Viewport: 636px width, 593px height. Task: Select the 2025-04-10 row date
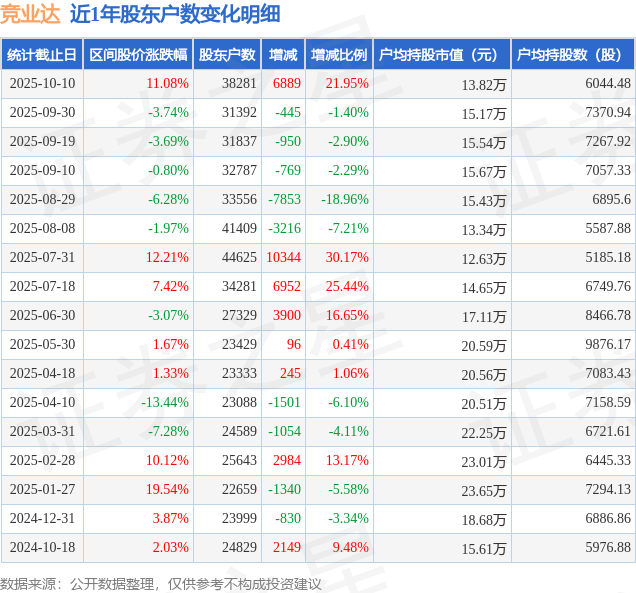42,402
